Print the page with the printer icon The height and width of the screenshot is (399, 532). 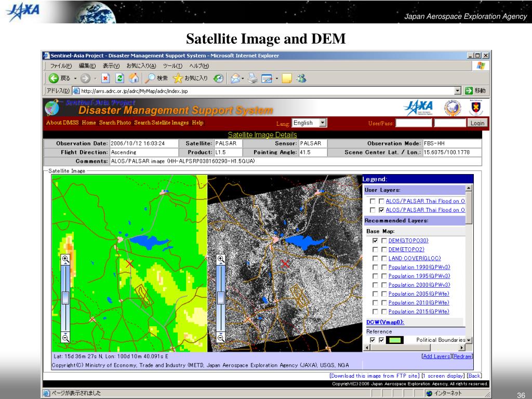coord(252,78)
